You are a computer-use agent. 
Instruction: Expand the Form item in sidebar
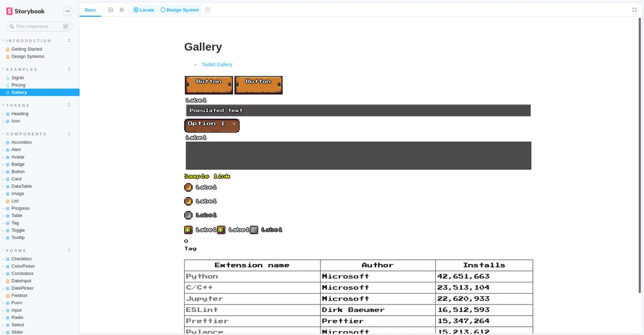click(x=17, y=303)
